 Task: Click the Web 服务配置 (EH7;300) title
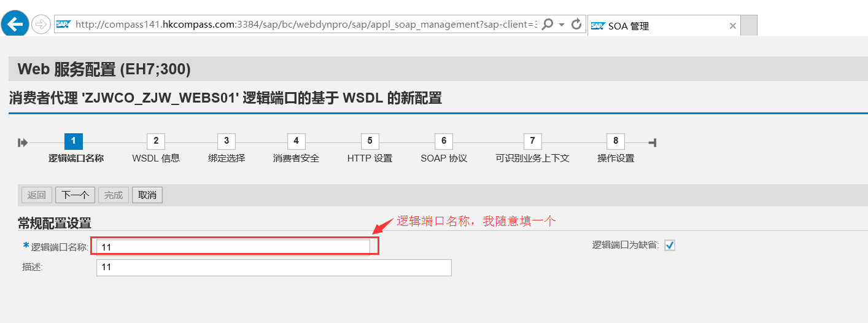coord(104,69)
